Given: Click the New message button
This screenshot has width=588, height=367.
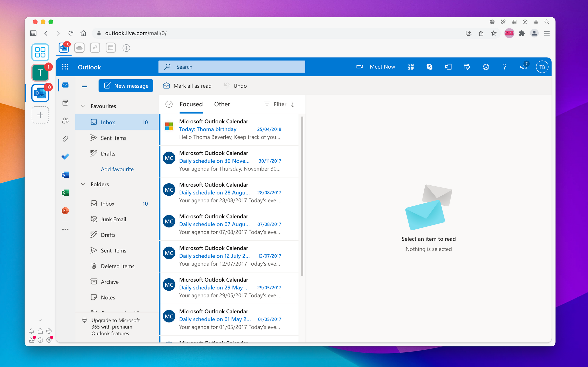Looking at the screenshot, I should point(126,85).
